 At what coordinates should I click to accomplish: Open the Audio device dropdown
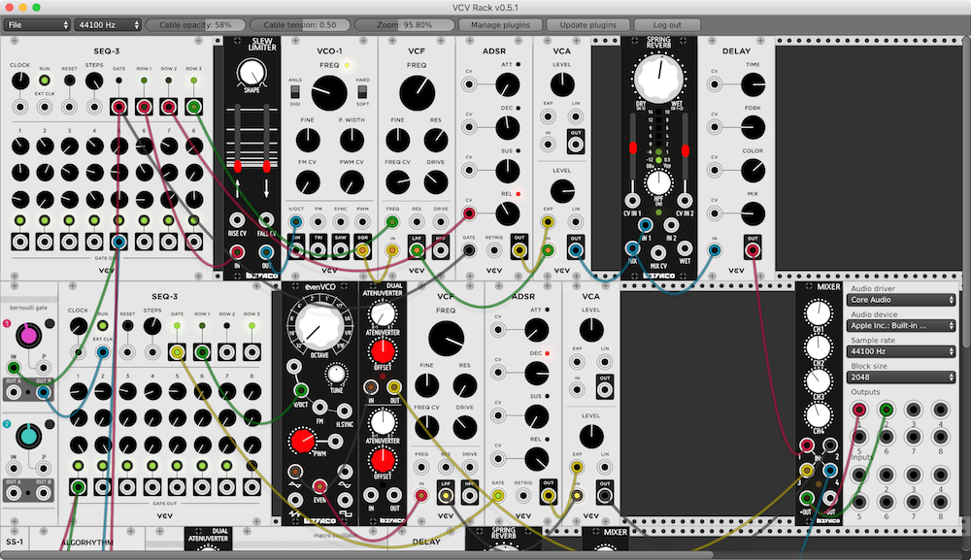tap(900, 325)
